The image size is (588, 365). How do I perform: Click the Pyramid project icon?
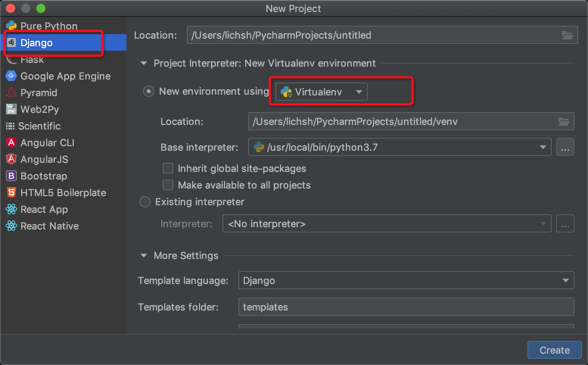11,92
